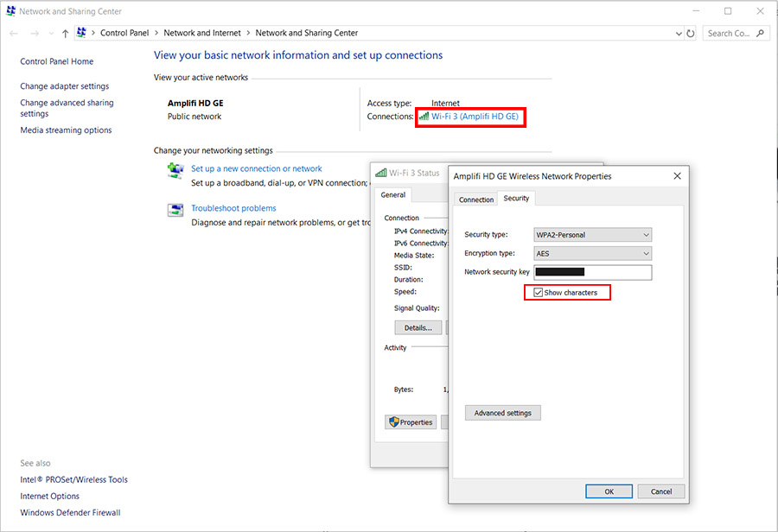Expand the address bar history dropdown

[679, 33]
